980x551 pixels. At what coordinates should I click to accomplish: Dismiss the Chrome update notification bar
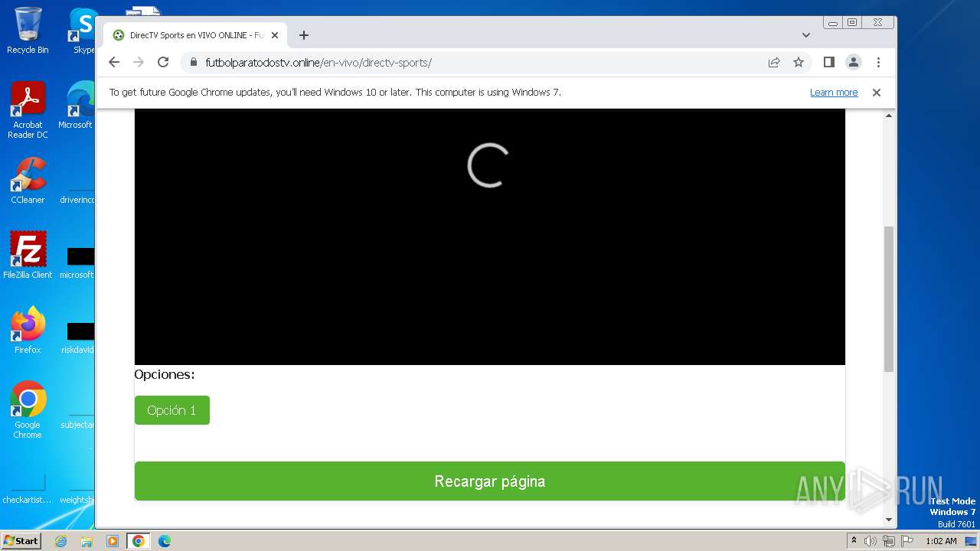[x=877, y=92]
